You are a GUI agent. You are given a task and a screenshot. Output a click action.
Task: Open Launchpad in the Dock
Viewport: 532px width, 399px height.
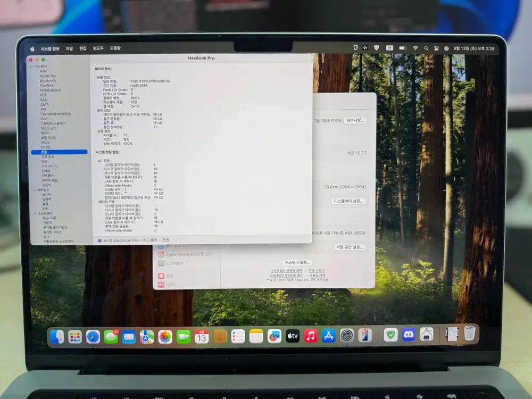click(x=75, y=337)
